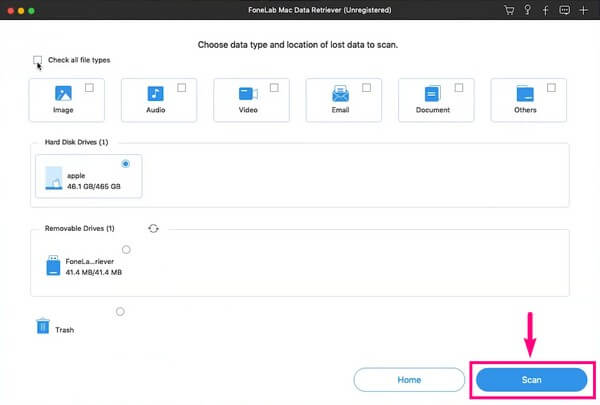
Task: Tick the Check all file types box
Action: point(38,60)
